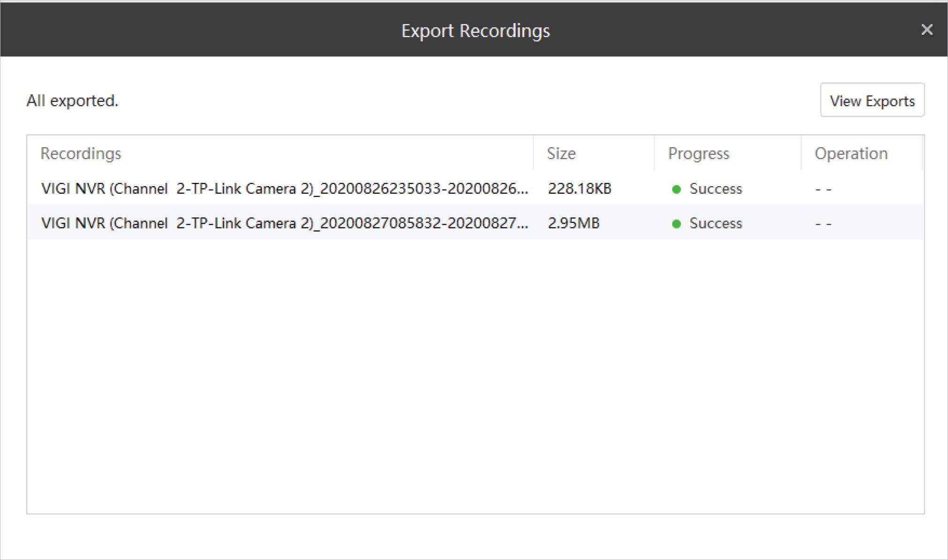
Task: Click the All exported status text
Action: (72, 100)
